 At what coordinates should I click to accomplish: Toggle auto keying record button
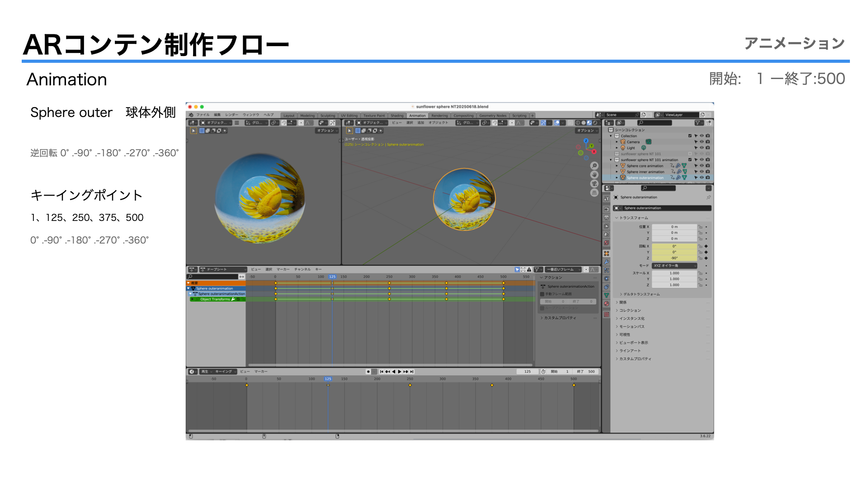(x=368, y=371)
